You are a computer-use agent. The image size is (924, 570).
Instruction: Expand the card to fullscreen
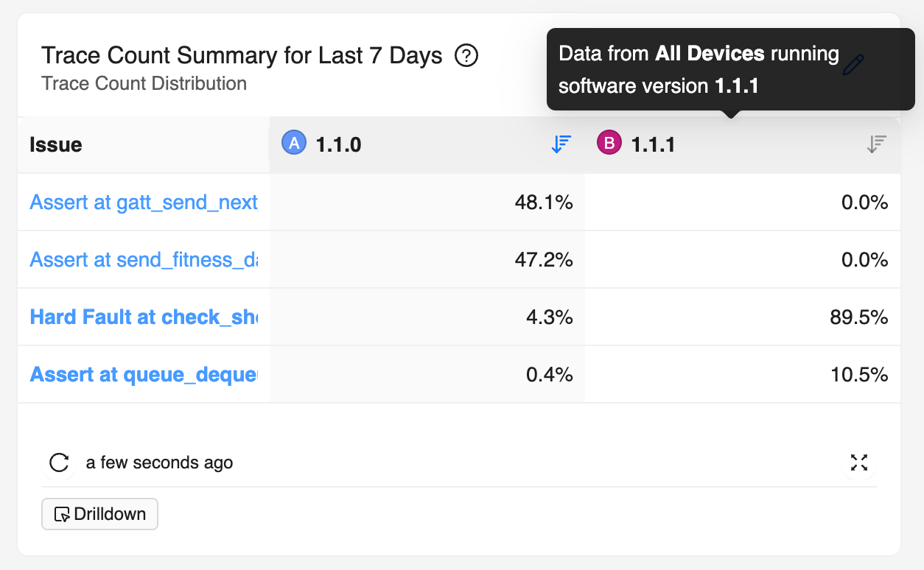click(859, 462)
